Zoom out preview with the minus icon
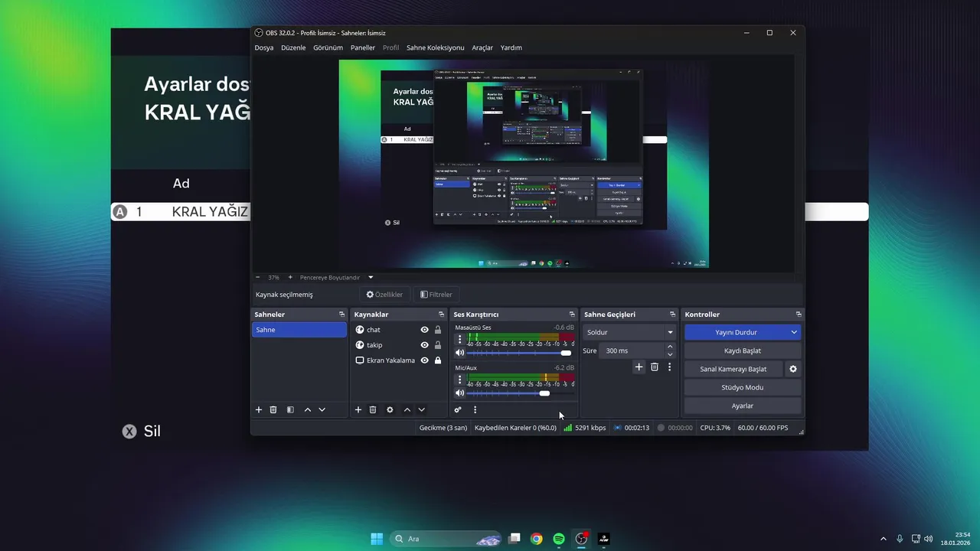Image resolution: width=980 pixels, height=551 pixels. (258, 277)
